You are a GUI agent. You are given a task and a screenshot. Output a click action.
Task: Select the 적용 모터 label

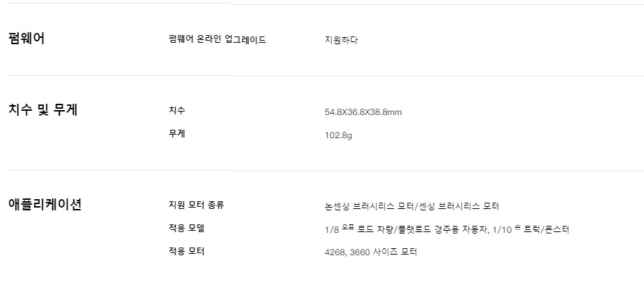pyautogui.click(x=186, y=251)
